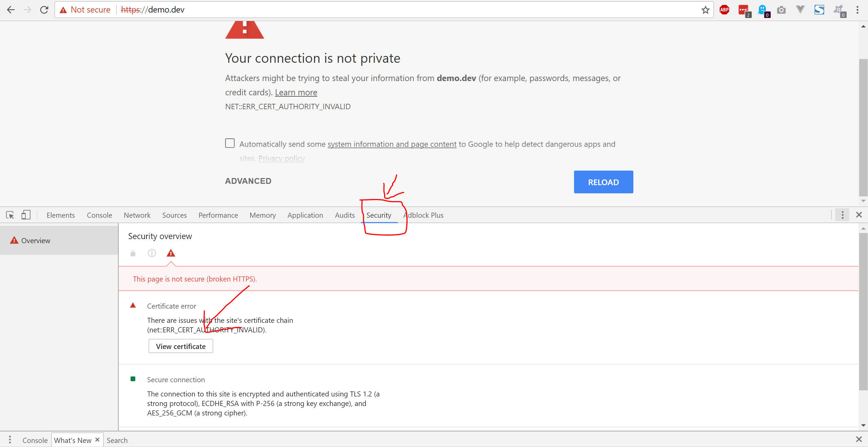Select the info security state icon
This screenshot has width=868, height=447.
152,253
